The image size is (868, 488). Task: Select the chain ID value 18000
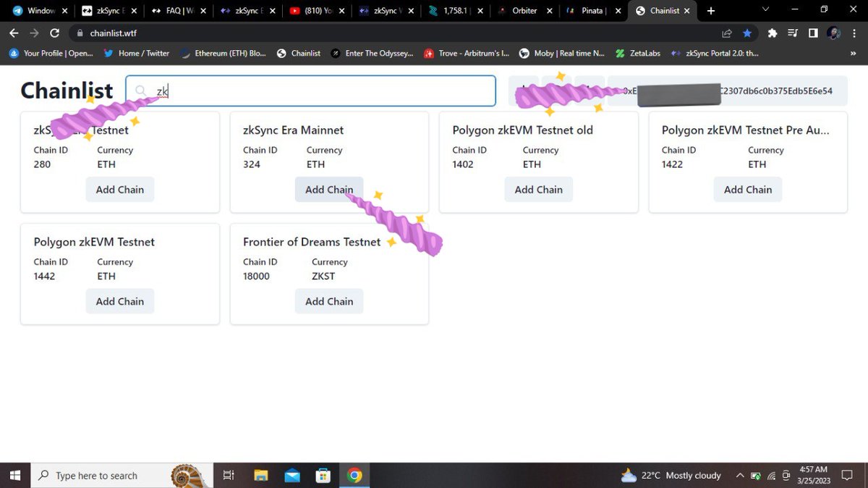pyautogui.click(x=257, y=276)
